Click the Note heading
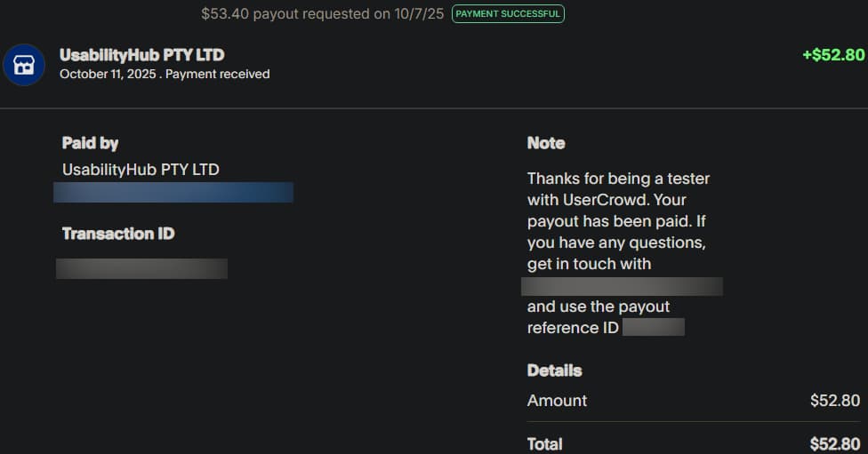Viewport: 868px width, 454px height. 546,143
